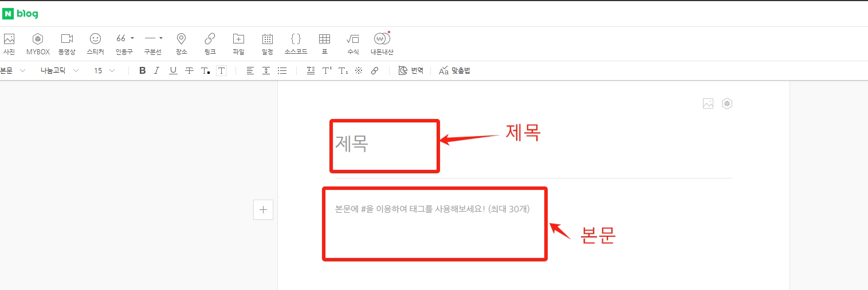Toggle italic text style
Image resolution: width=868 pixels, height=290 pixels.
click(x=156, y=71)
